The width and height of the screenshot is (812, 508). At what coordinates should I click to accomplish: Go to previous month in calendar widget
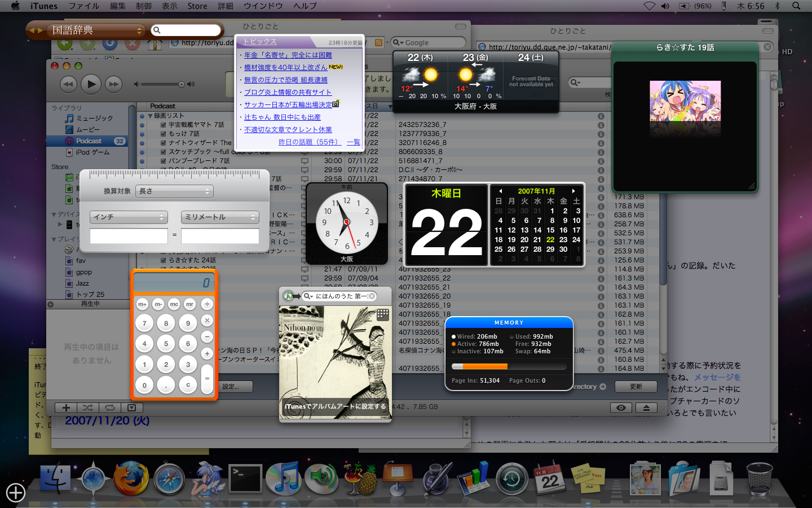(500, 191)
